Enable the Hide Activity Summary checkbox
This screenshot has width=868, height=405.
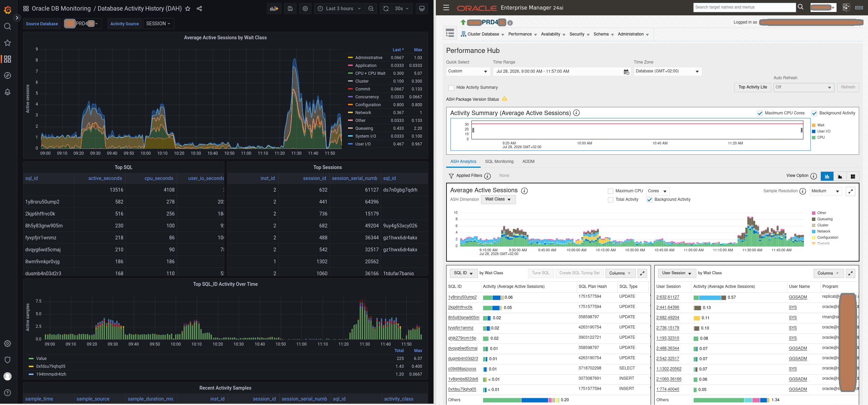[451, 88]
